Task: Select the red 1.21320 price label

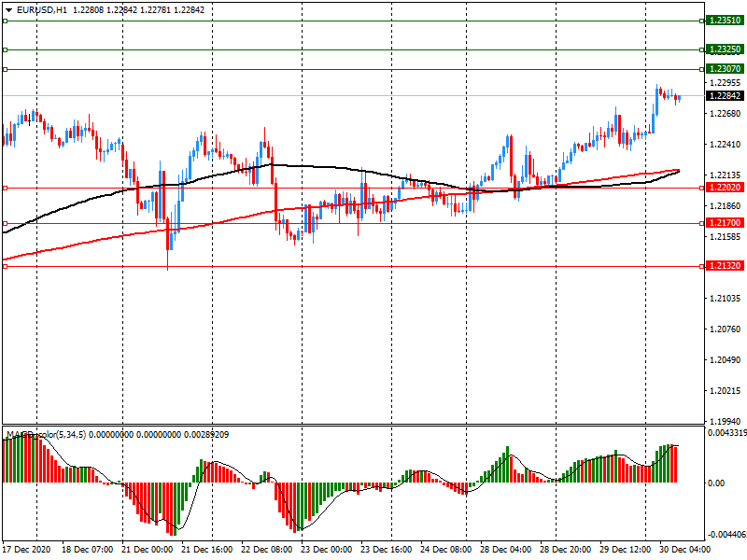Action: tap(725, 266)
